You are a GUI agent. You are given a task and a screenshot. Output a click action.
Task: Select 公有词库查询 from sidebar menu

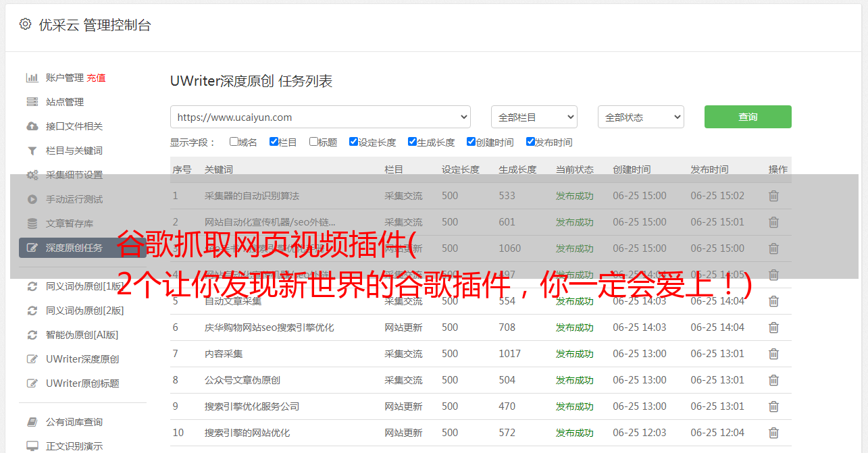coord(74,422)
